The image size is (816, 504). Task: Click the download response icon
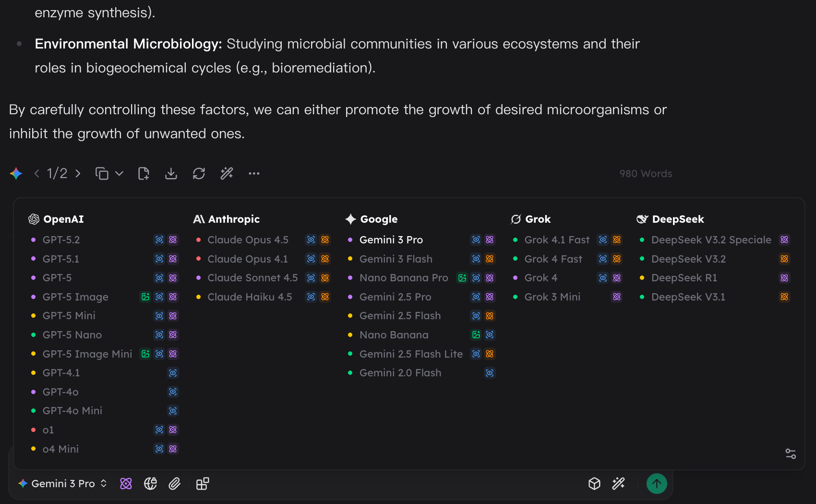click(x=171, y=173)
